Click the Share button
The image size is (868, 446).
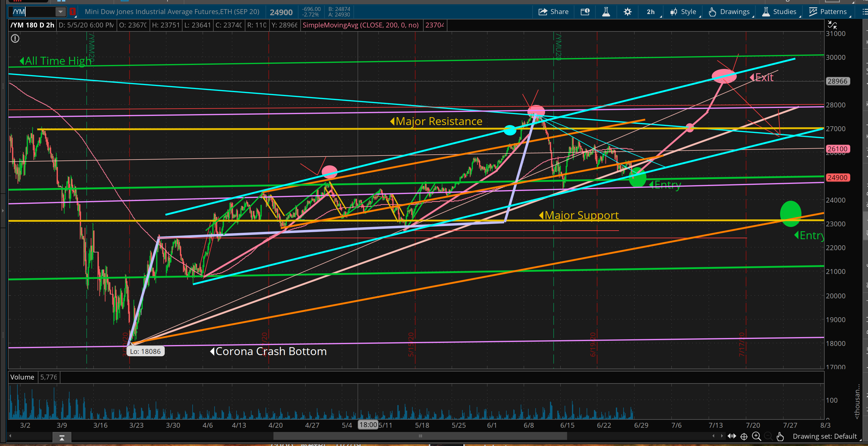554,12
